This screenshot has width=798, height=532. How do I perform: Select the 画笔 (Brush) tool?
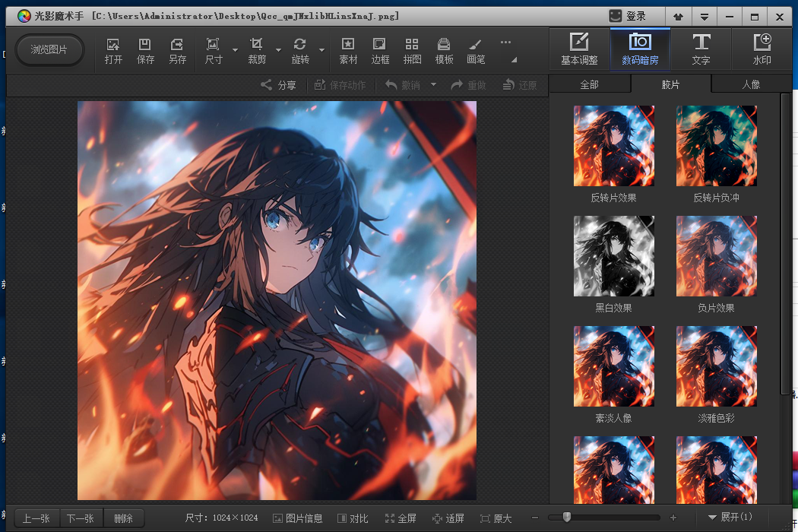[x=476, y=50]
